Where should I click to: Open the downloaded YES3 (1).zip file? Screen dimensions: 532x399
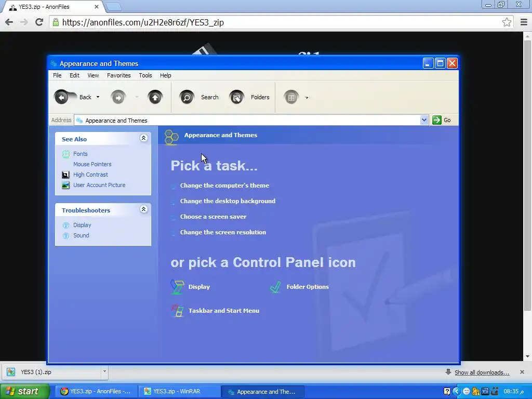pyautogui.click(x=51, y=372)
